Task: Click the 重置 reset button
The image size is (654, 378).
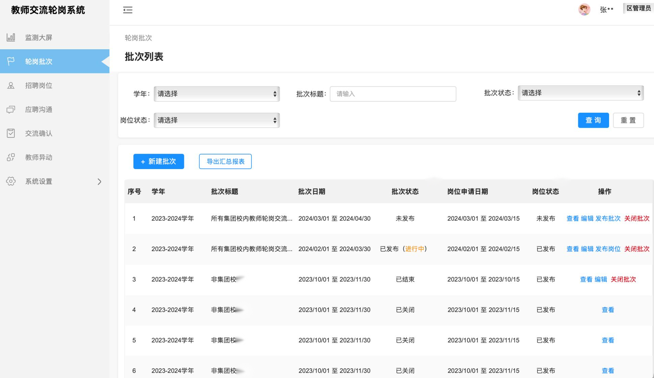Action: point(628,120)
